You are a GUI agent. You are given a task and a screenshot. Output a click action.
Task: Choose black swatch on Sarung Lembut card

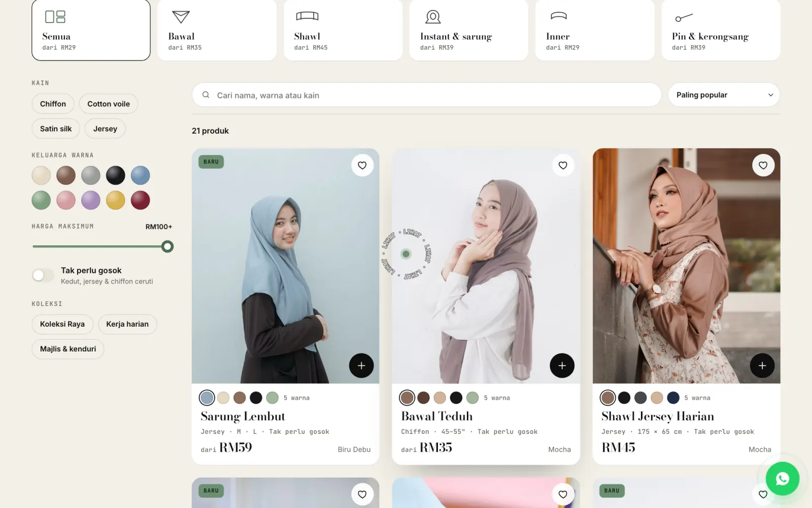pos(256,398)
